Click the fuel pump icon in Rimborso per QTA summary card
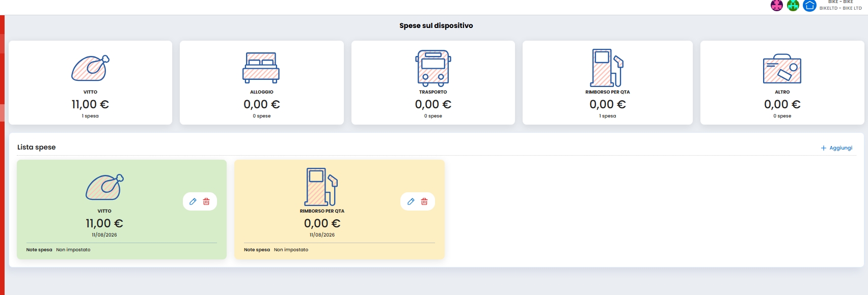Image resolution: width=868 pixels, height=295 pixels. pos(607,68)
